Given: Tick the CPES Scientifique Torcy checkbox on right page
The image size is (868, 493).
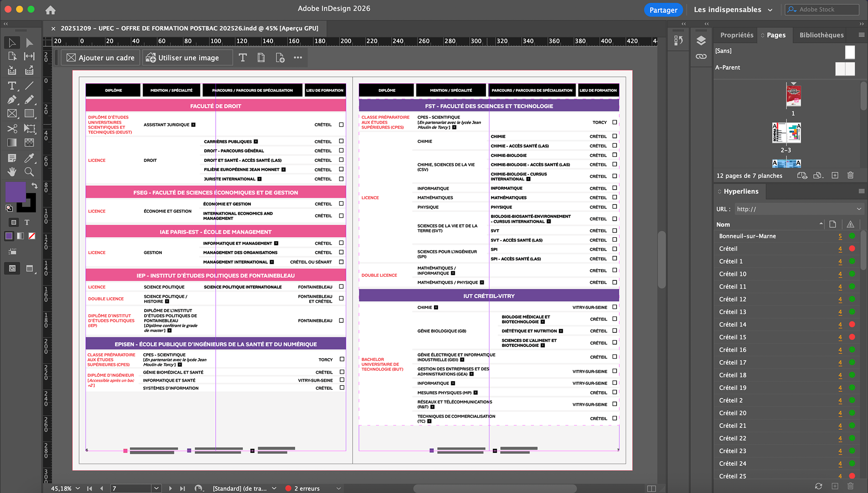Looking at the screenshot, I should pyautogui.click(x=614, y=122).
